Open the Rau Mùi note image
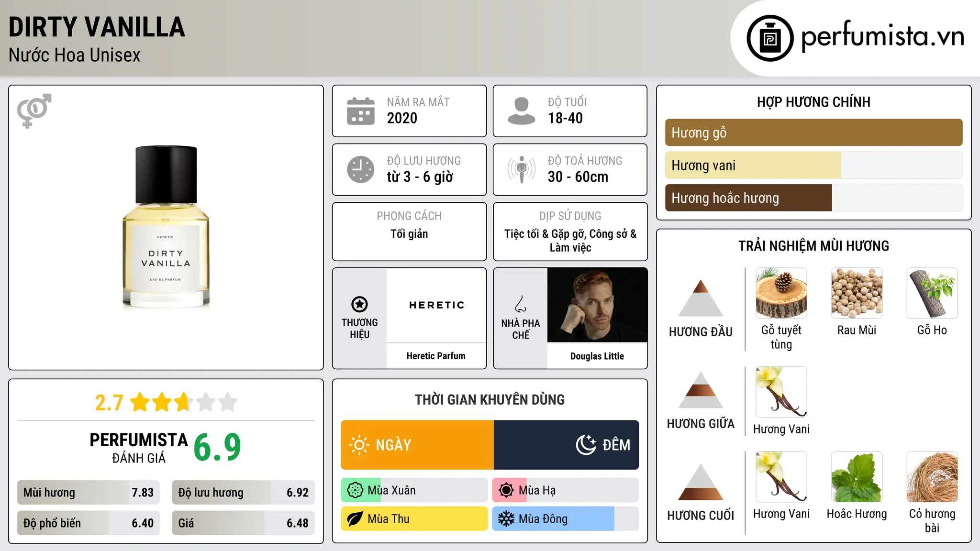Screen dimensions: 980x551 click(x=857, y=293)
